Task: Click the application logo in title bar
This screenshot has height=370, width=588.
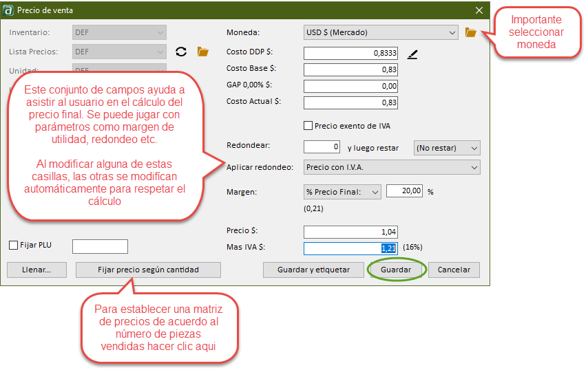Action: pyautogui.click(x=9, y=10)
